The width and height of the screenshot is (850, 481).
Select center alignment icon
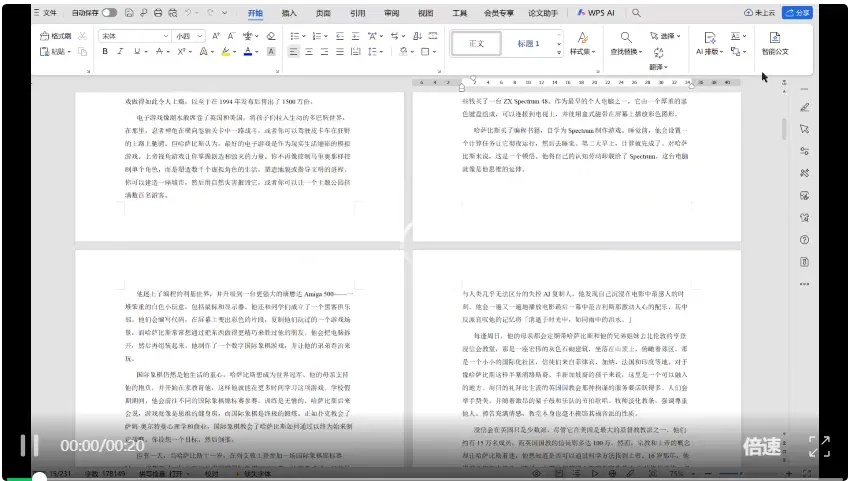pos(309,52)
